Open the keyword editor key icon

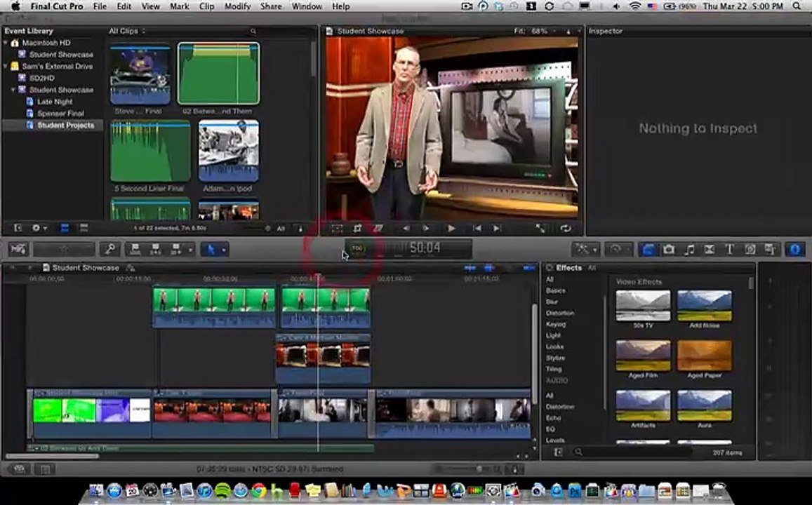click(x=109, y=250)
